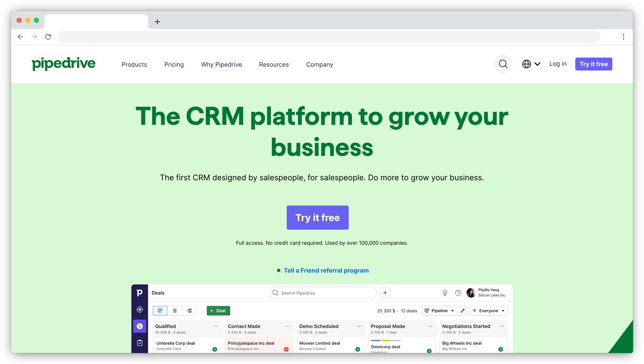This screenshot has height=364, width=644.
Task: Open the Leads crosshair icon in sidebar
Action: point(140,310)
